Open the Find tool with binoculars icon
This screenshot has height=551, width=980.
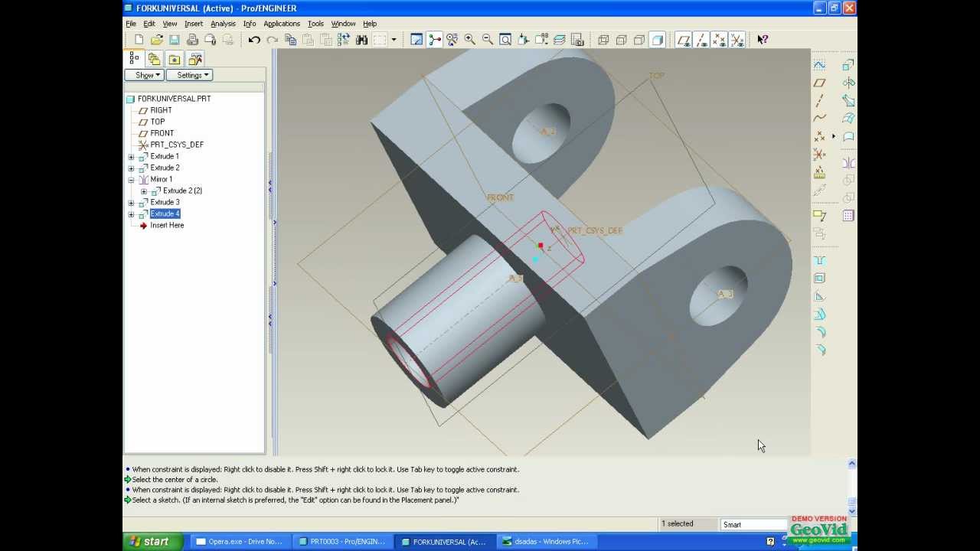(361, 40)
